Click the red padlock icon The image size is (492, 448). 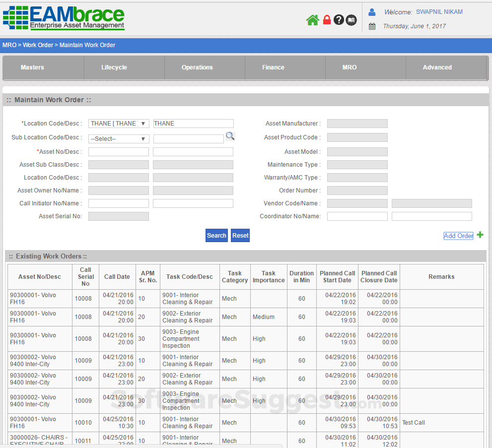pos(326,20)
